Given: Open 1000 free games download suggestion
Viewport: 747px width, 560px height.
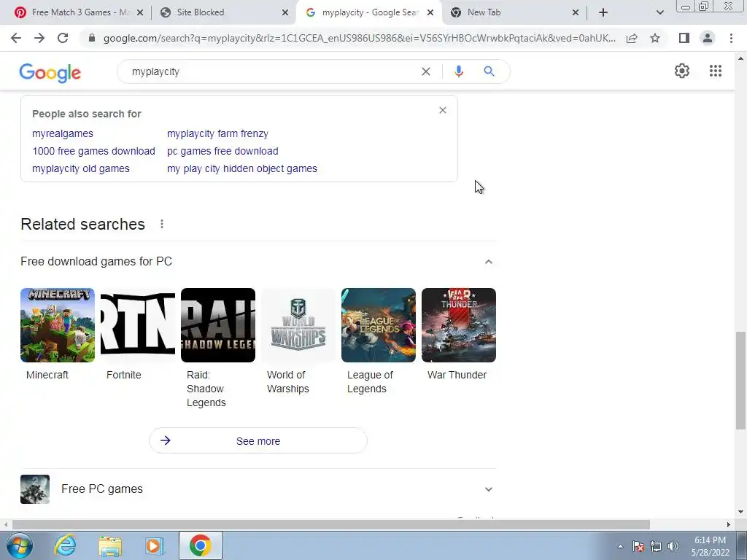Looking at the screenshot, I should pos(93,152).
